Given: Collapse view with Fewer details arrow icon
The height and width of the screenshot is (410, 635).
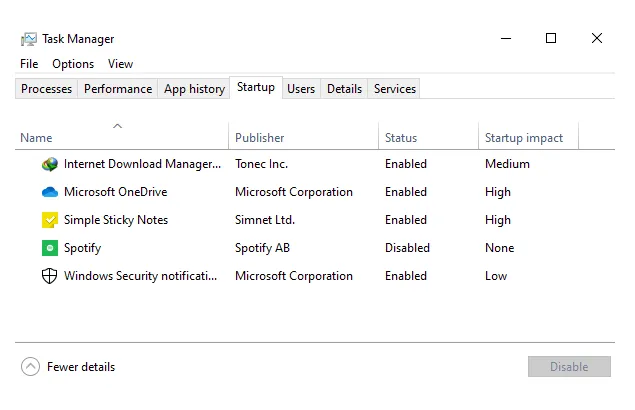Looking at the screenshot, I should point(30,367).
